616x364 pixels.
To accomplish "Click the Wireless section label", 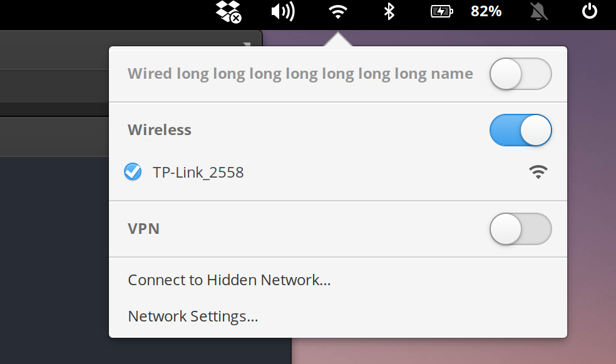I will 160,129.
